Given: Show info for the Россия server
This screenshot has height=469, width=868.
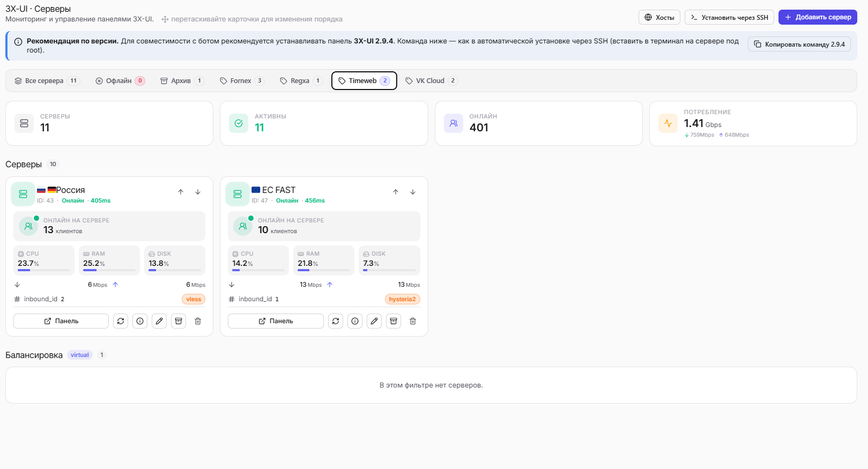Looking at the screenshot, I should [x=140, y=321].
